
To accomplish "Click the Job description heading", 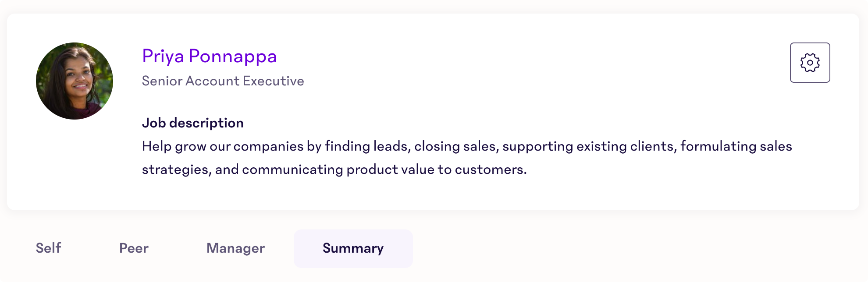I will click(193, 123).
